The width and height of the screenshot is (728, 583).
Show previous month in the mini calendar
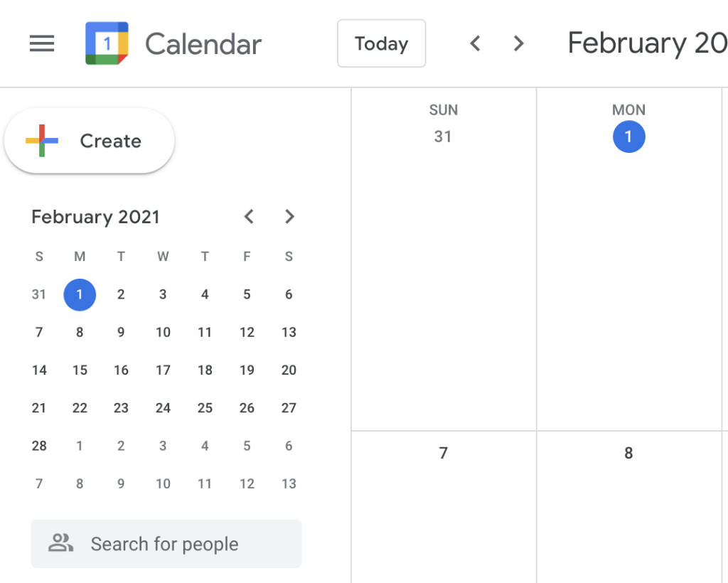tap(249, 217)
